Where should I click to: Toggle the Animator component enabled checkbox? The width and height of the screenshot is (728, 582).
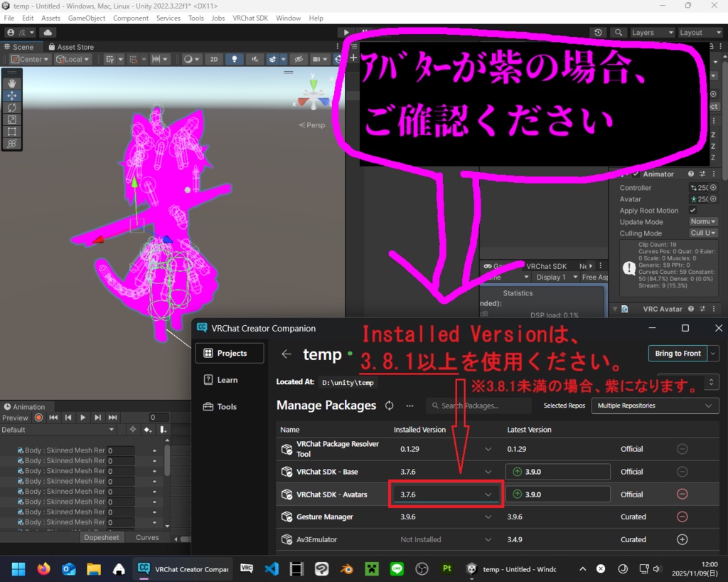pyautogui.click(x=636, y=174)
